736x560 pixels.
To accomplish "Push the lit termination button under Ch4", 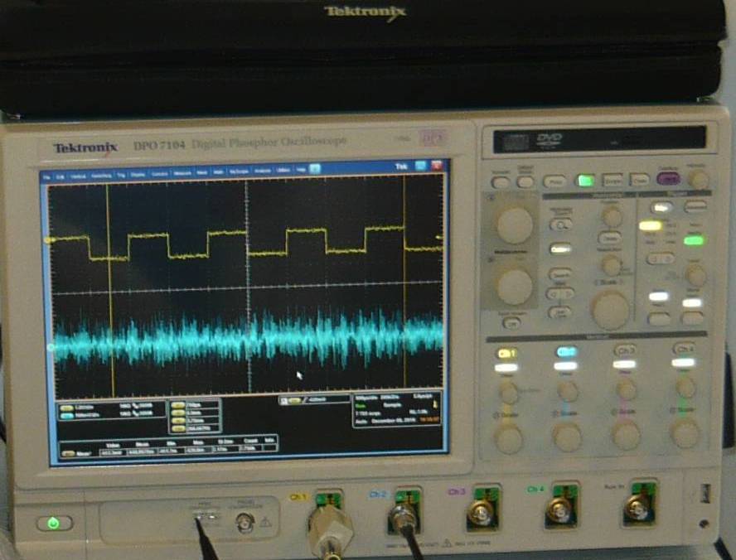I will tap(683, 362).
